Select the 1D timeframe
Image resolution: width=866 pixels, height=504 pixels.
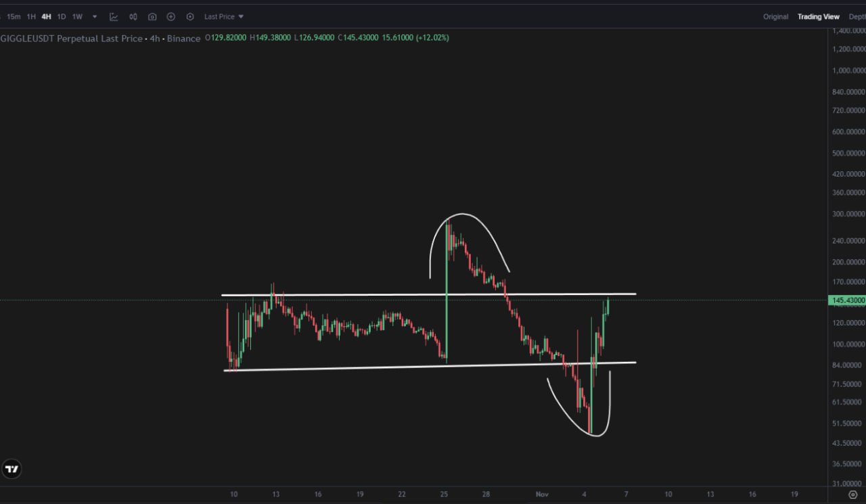(62, 16)
